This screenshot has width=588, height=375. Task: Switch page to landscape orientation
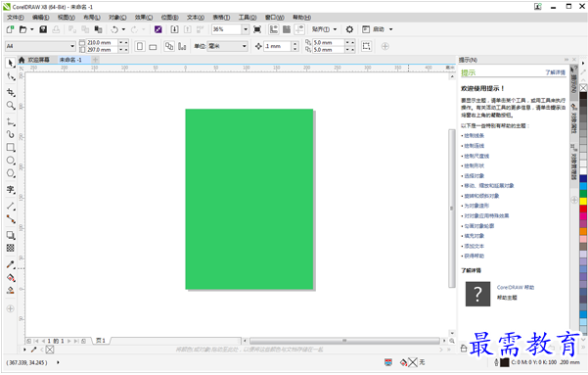(153, 47)
